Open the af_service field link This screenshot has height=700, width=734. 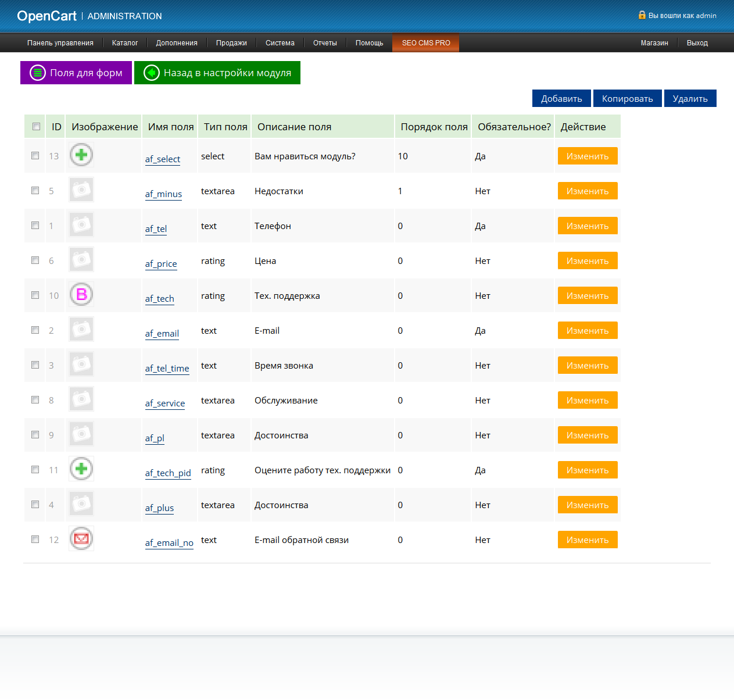pos(165,403)
